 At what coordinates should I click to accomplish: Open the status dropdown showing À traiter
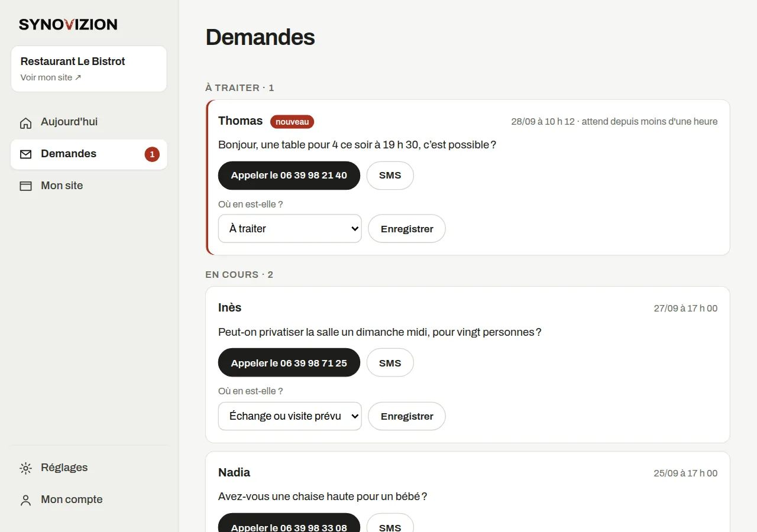click(290, 229)
